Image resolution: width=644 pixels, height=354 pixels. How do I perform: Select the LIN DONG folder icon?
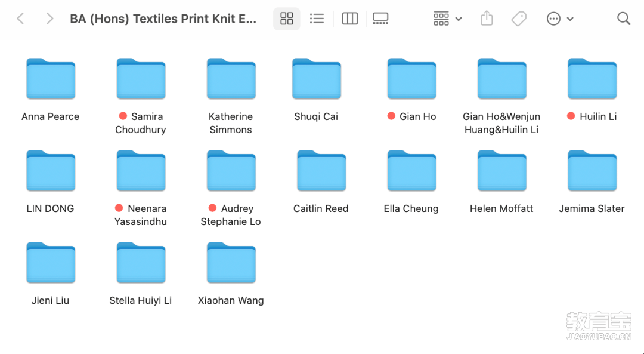(51, 171)
